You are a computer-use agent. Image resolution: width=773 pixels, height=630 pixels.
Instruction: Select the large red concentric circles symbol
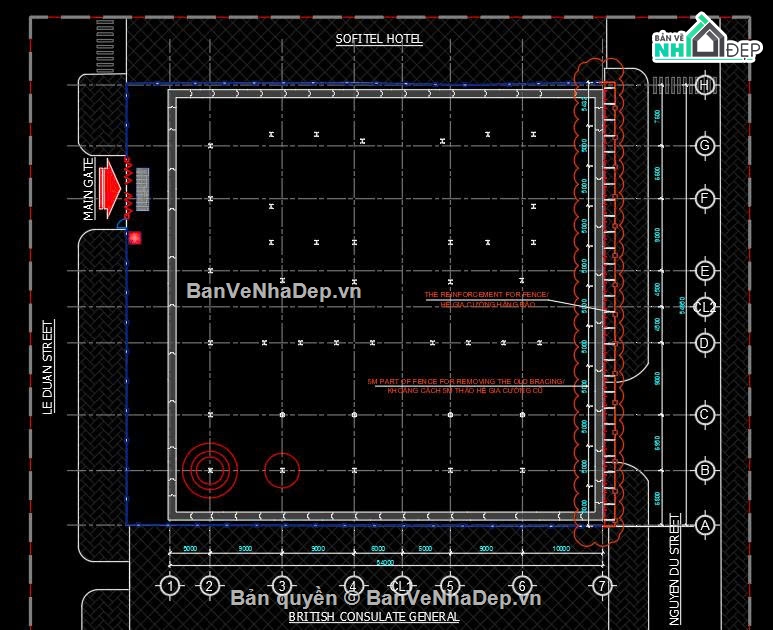[x=210, y=470]
